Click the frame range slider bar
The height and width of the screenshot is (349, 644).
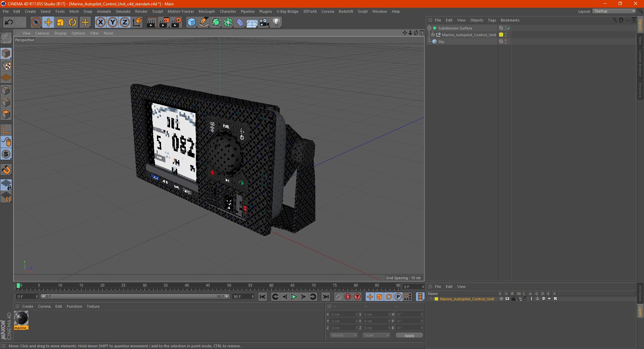[135, 296]
